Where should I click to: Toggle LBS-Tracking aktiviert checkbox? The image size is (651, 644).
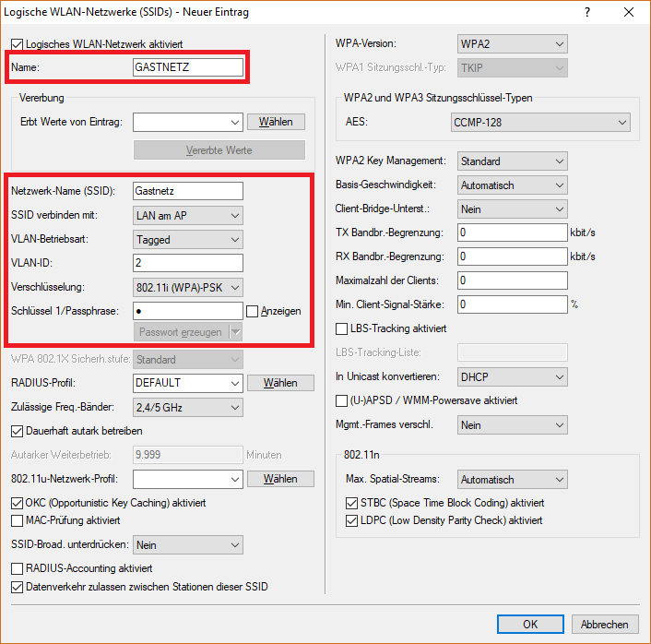click(342, 328)
